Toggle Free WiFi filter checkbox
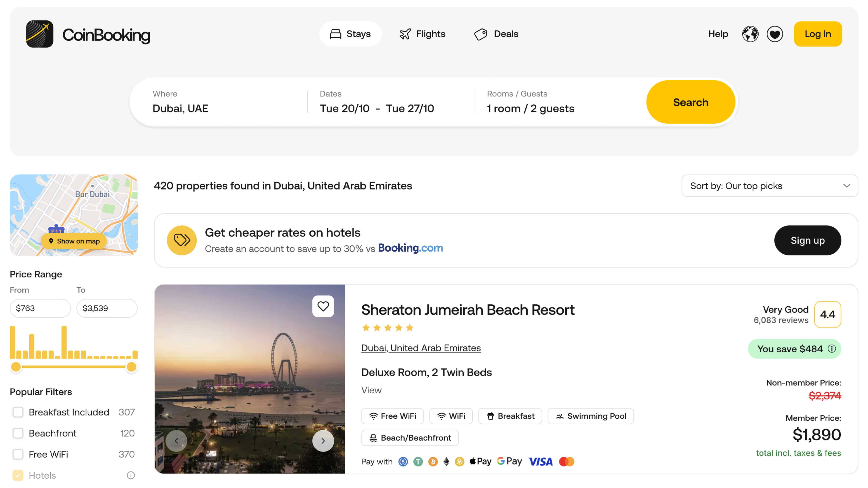 [x=18, y=454]
